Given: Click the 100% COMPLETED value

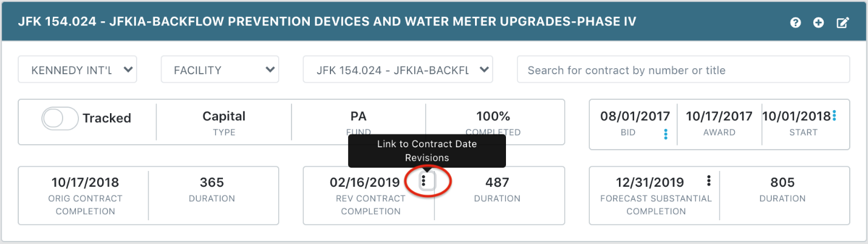Looking at the screenshot, I should (493, 116).
